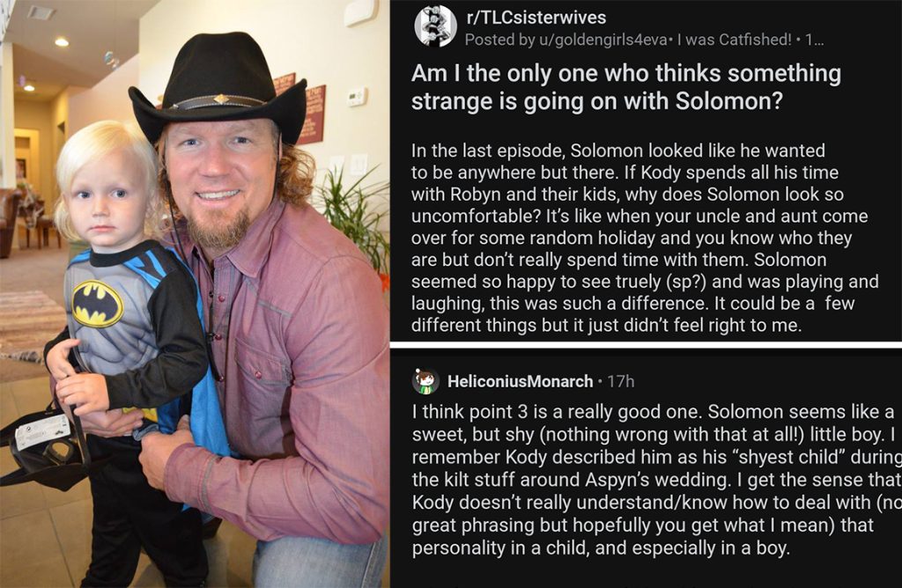Click the wall thermostat in the photo

[357, 96]
